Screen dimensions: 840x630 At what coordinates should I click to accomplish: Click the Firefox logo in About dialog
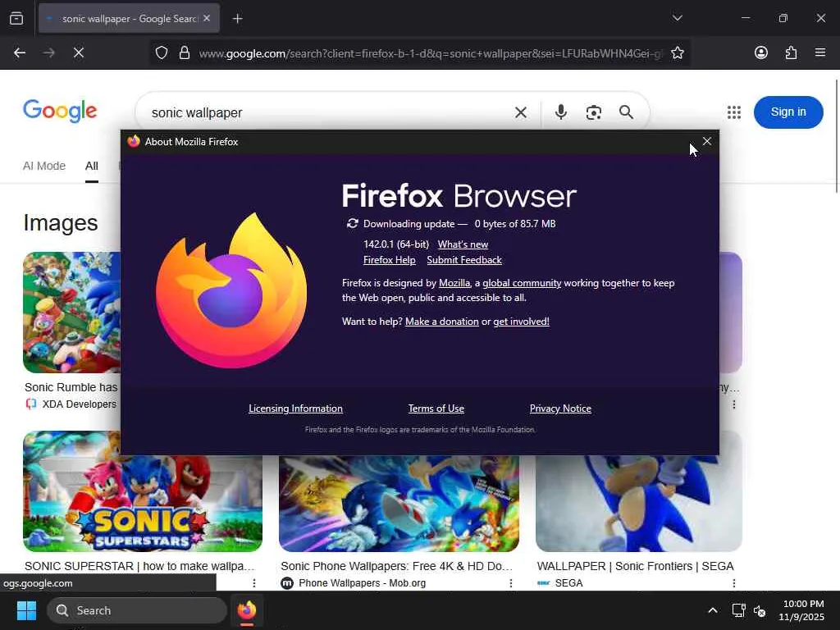tap(231, 290)
